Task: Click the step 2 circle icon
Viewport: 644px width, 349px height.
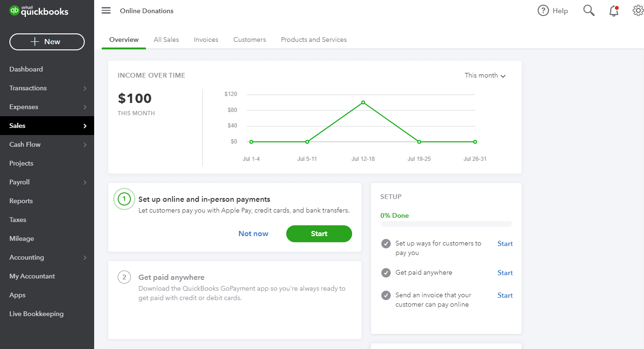Action: pos(124,278)
